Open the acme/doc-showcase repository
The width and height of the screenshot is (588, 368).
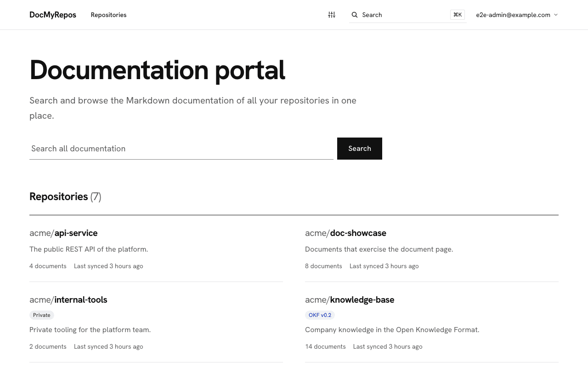click(x=345, y=233)
